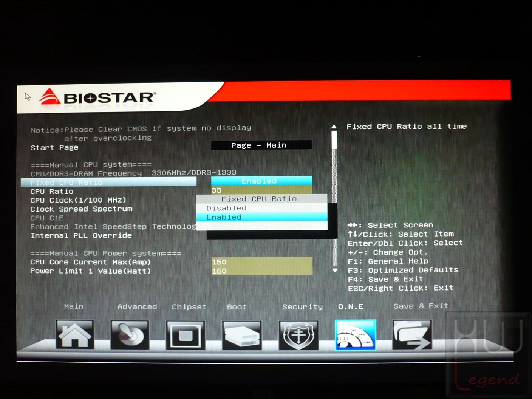
Task: Click the settings list scrollbar thumb
Action: (334, 140)
